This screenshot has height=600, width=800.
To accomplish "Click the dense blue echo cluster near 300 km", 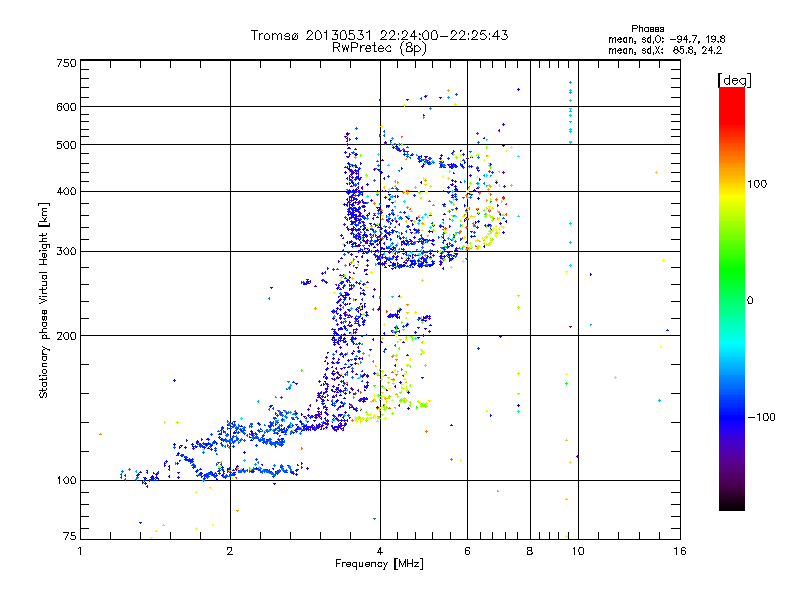I will click(x=408, y=258).
